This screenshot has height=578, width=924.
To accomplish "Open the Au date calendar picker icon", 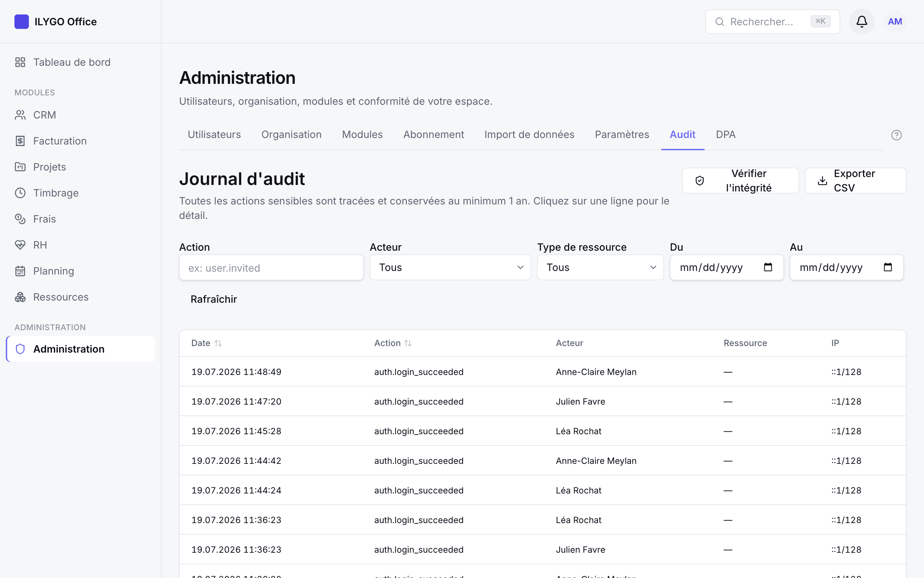I will coord(888,267).
